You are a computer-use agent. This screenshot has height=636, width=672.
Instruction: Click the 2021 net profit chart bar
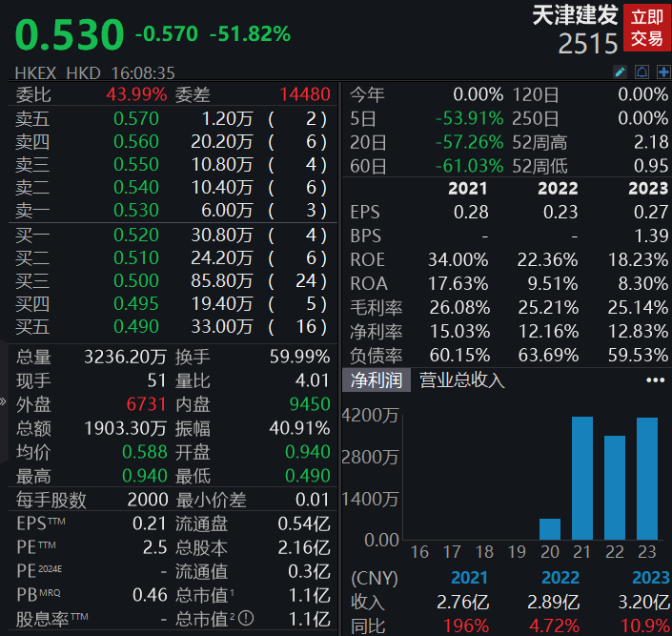[582, 478]
